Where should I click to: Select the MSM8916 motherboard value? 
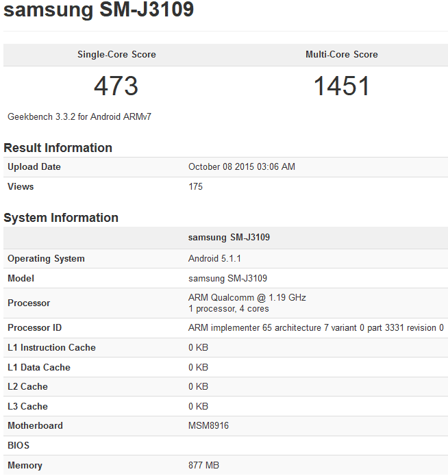point(208,426)
